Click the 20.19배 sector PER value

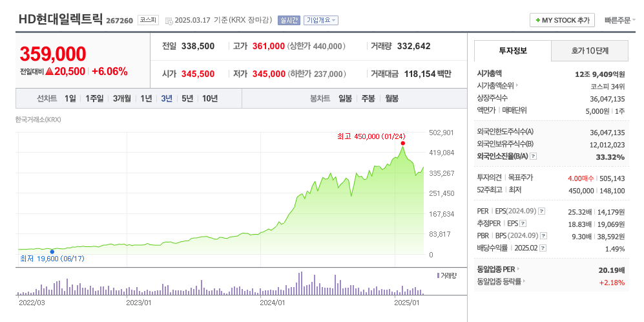(612, 270)
